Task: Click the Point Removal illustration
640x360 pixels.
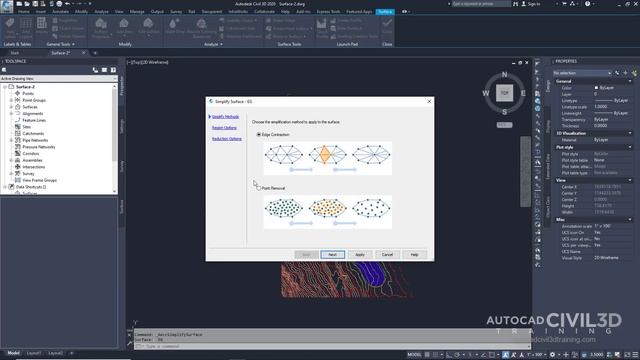Action: tap(328, 212)
